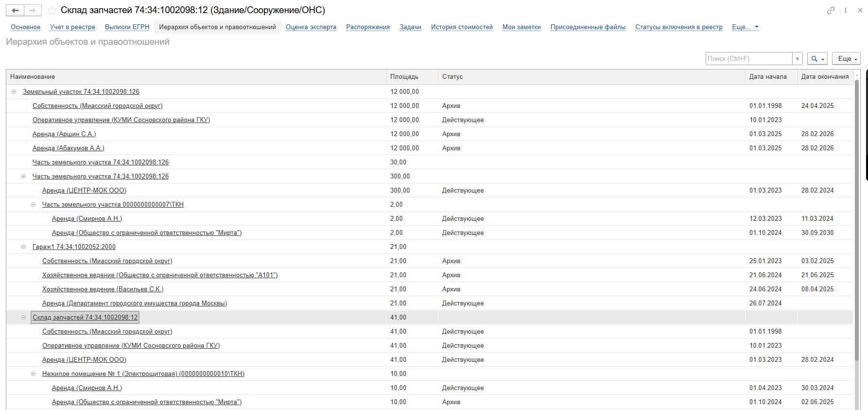This screenshot has height=410, width=868.
Task: Get a link to this object via the chain icon
Action: pos(831,10)
